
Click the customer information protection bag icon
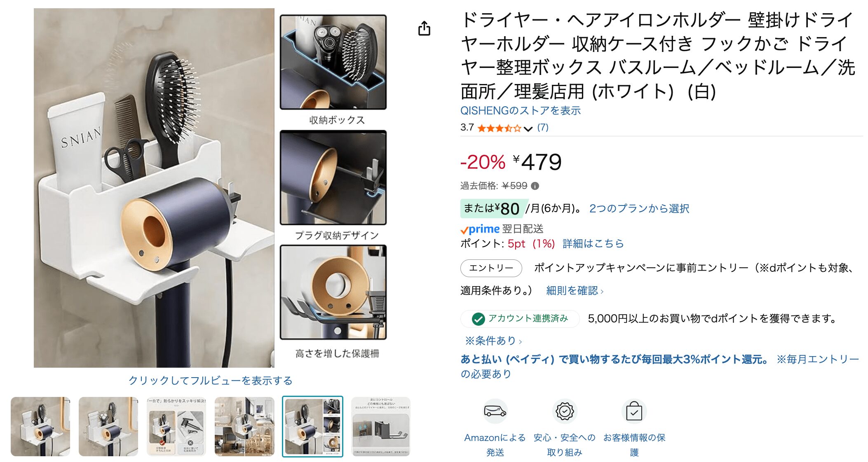coord(634,411)
